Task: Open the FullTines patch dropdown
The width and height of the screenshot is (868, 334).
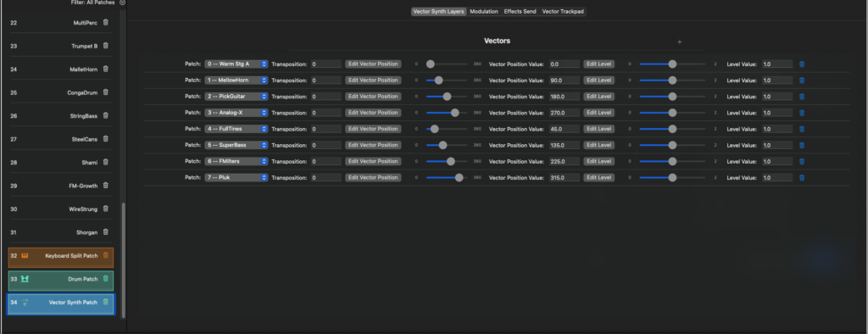Action: click(236, 129)
